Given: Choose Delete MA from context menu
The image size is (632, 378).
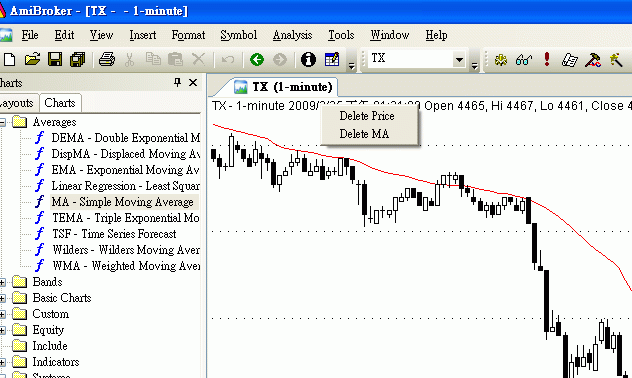Looking at the screenshot, I should click(364, 134).
